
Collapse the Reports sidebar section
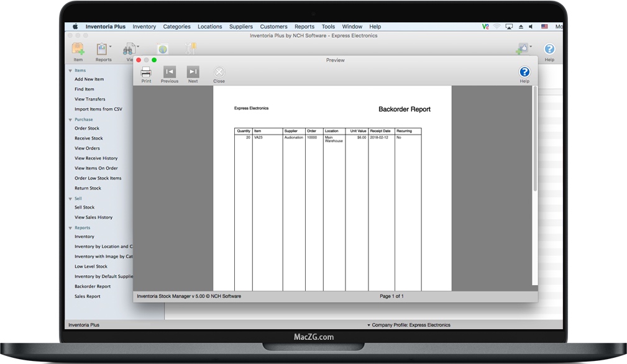70,228
